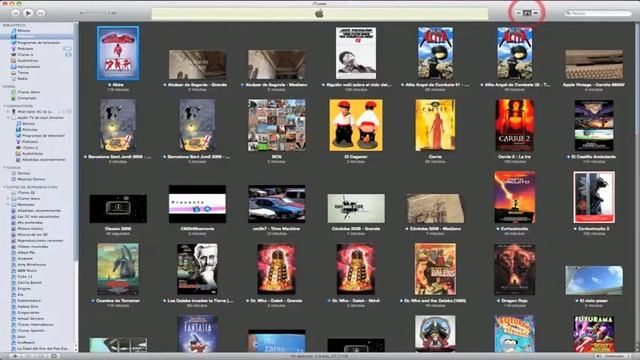Select Películas in the library sidebar
Screen dimensions: 640x360
(x=25, y=36)
